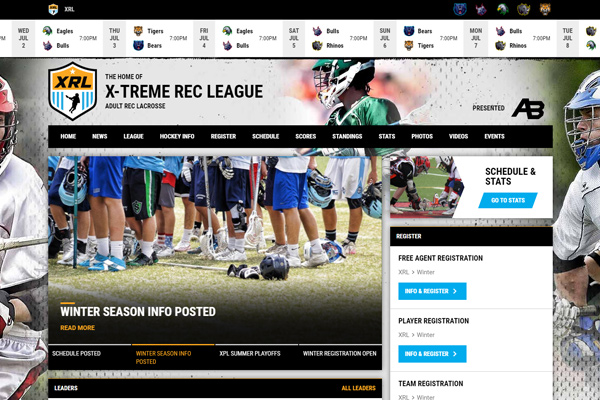Open the Hockey Info menu
The image size is (600, 400).
pos(177,136)
